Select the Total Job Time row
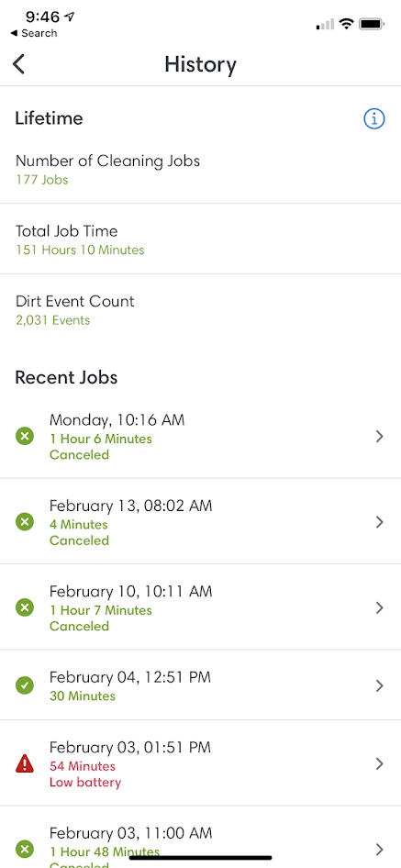The height and width of the screenshot is (868, 401). click(x=200, y=239)
